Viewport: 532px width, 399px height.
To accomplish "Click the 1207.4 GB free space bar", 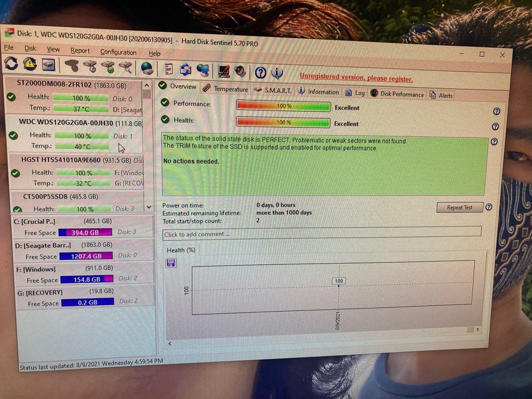I will [x=86, y=256].
